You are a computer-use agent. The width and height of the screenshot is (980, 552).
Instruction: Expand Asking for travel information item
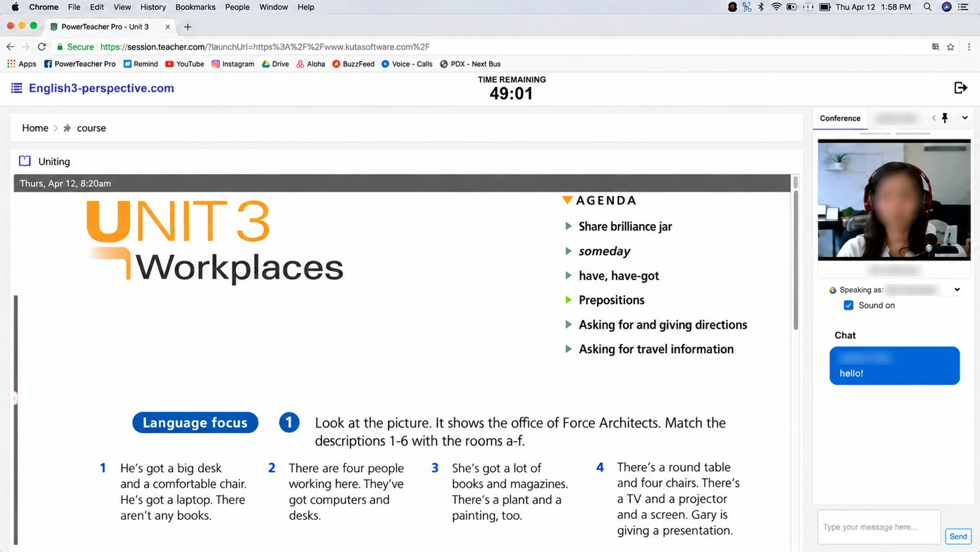coord(568,349)
